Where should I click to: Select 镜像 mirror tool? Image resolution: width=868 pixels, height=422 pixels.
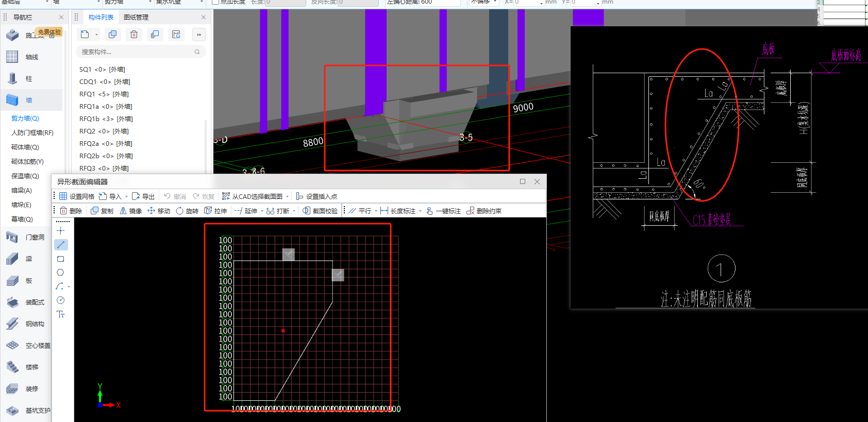click(130, 211)
